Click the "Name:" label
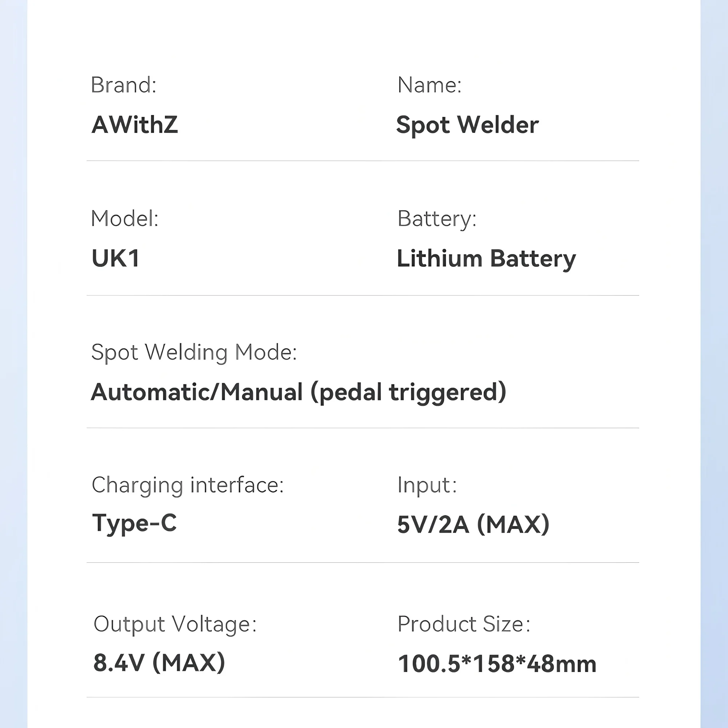The image size is (728, 728). [x=429, y=85]
